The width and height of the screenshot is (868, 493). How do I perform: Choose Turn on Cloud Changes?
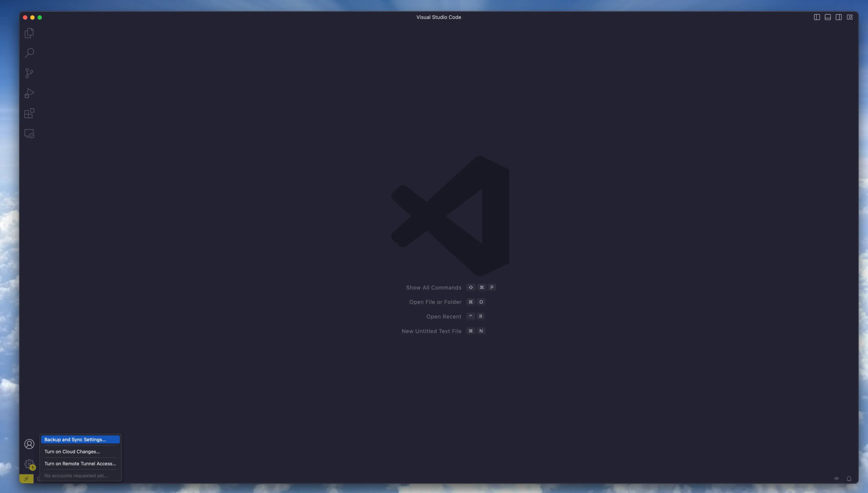pos(80,452)
